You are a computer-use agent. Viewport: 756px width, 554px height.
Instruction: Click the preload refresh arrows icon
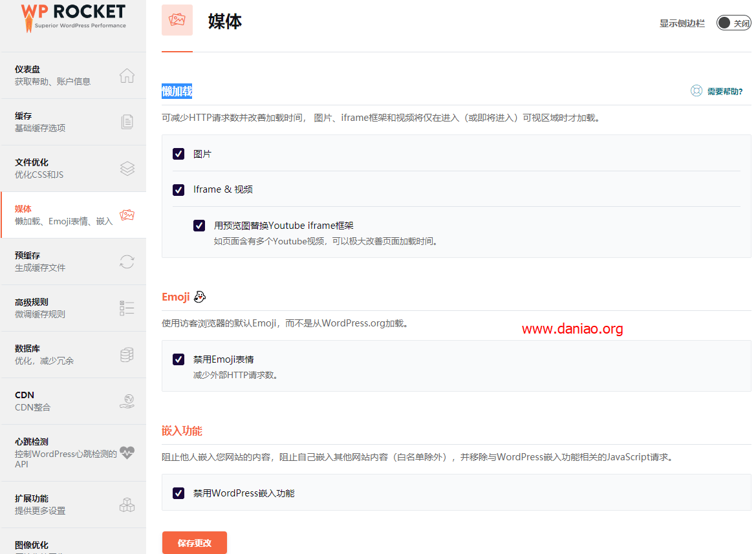tap(127, 262)
